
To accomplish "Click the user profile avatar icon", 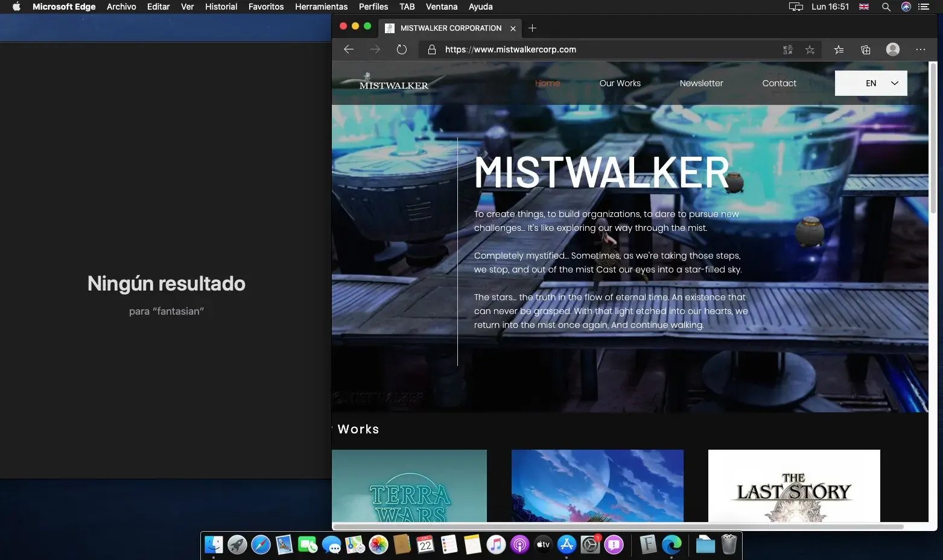I will [893, 49].
